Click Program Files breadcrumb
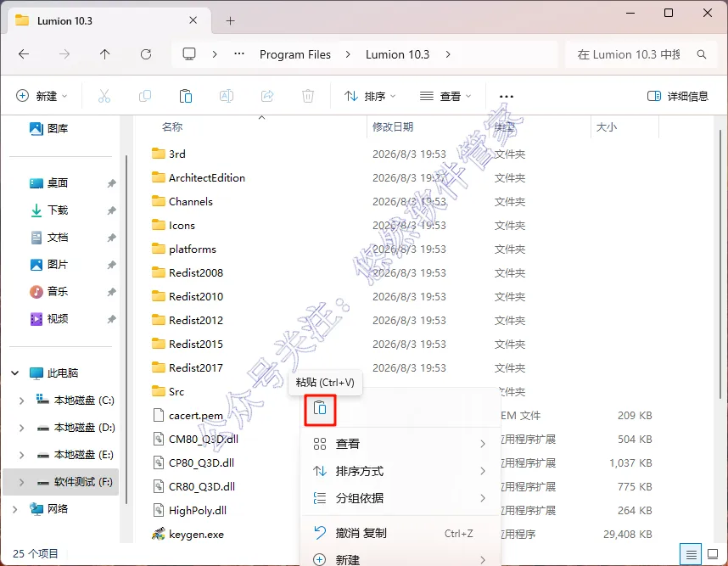This screenshot has width=728, height=566. pyautogui.click(x=294, y=54)
